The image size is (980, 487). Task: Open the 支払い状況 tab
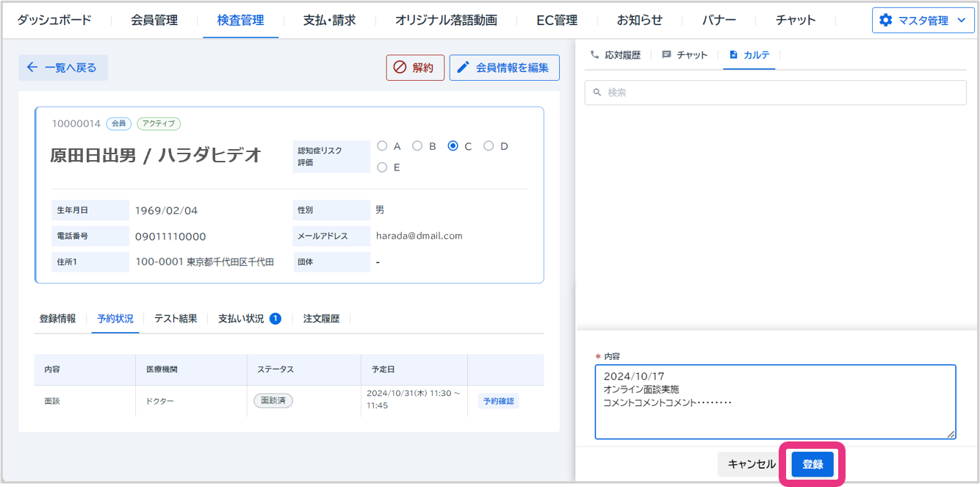(x=241, y=319)
